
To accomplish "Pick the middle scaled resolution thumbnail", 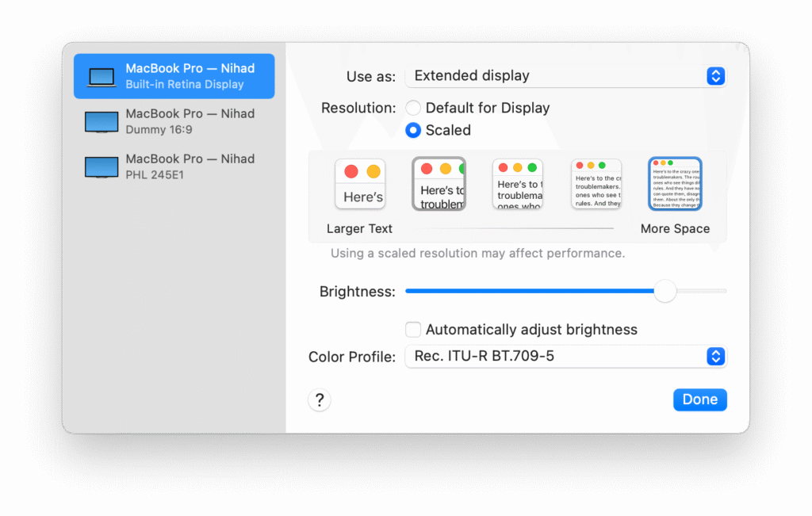I will tap(518, 184).
